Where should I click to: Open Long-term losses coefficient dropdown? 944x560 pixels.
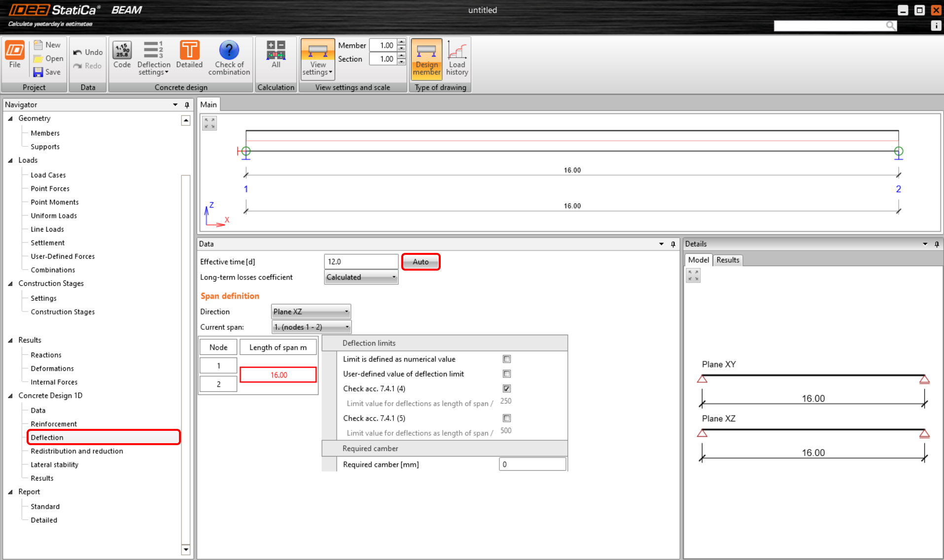(x=361, y=278)
